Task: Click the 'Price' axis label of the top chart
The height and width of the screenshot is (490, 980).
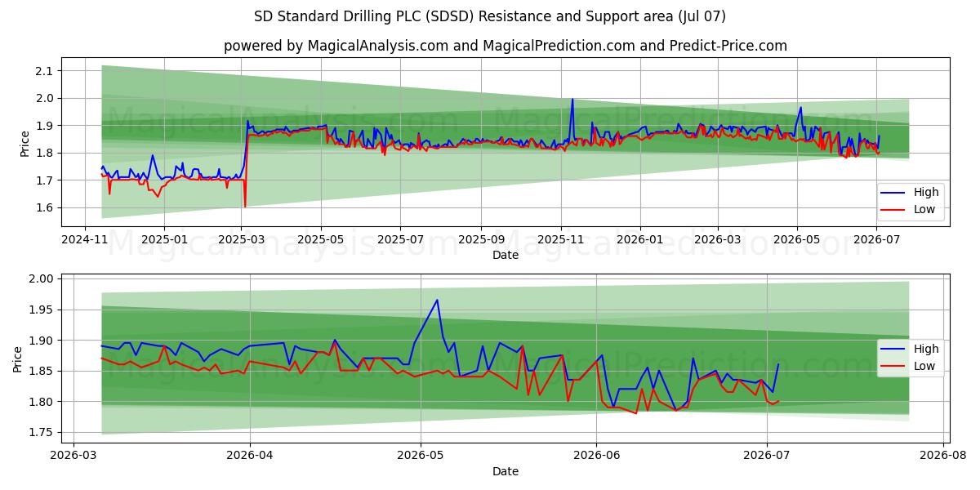Action: point(24,143)
